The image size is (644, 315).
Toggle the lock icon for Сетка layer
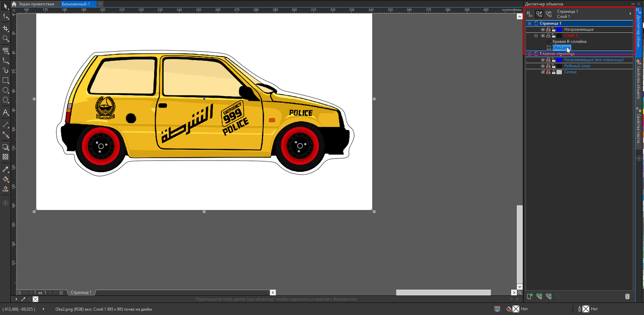point(553,72)
